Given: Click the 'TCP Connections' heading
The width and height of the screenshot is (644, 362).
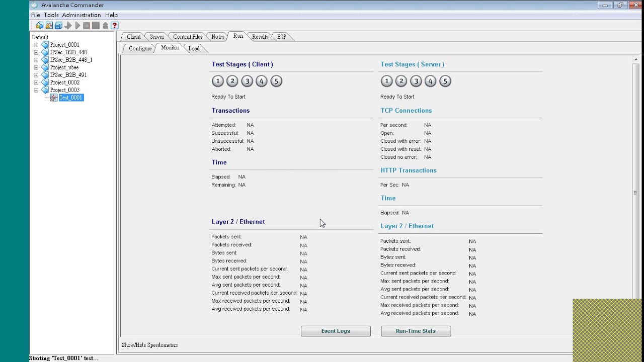Looking at the screenshot, I should tap(406, 111).
